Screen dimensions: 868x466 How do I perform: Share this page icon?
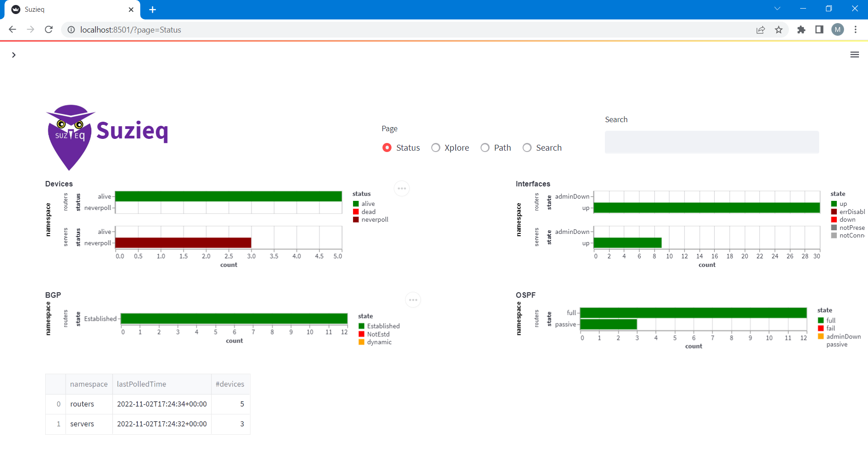click(760, 30)
